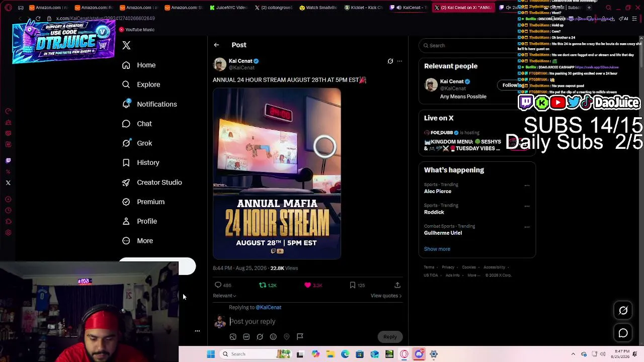Toggle the like heart on the post

click(308, 285)
